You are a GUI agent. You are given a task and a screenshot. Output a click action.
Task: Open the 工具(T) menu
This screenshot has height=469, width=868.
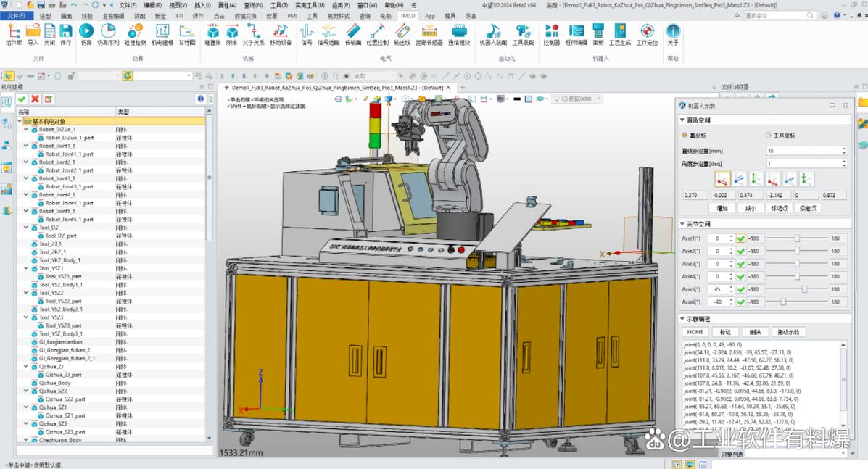279,5
